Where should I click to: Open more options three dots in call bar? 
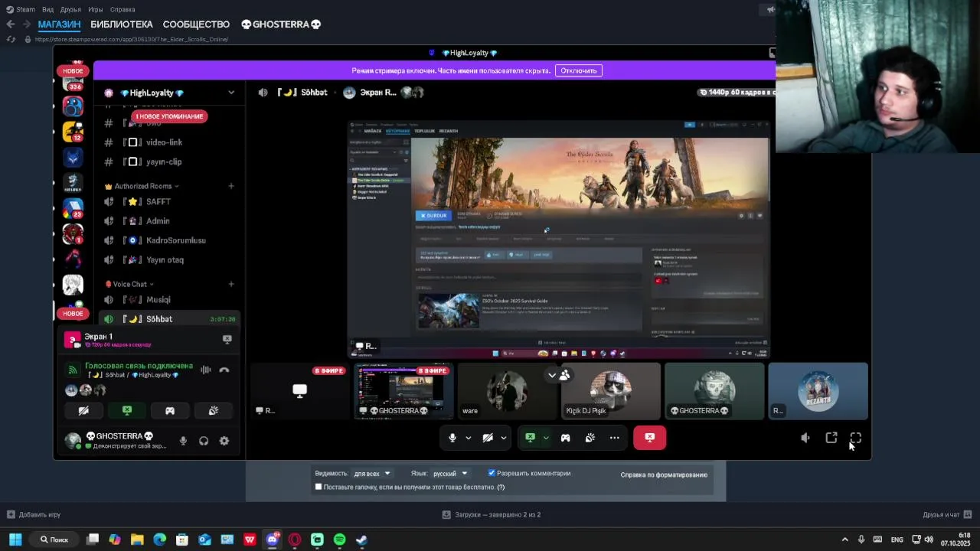point(614,438)
